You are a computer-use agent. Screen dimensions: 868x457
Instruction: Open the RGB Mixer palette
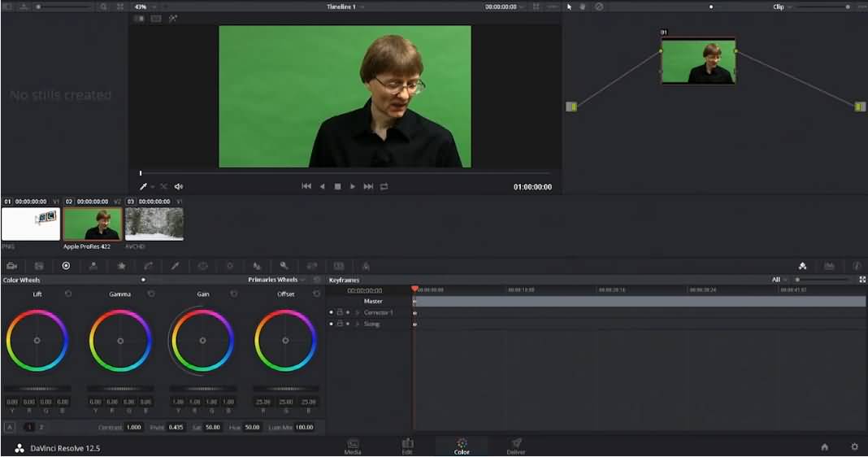[93, 266]
